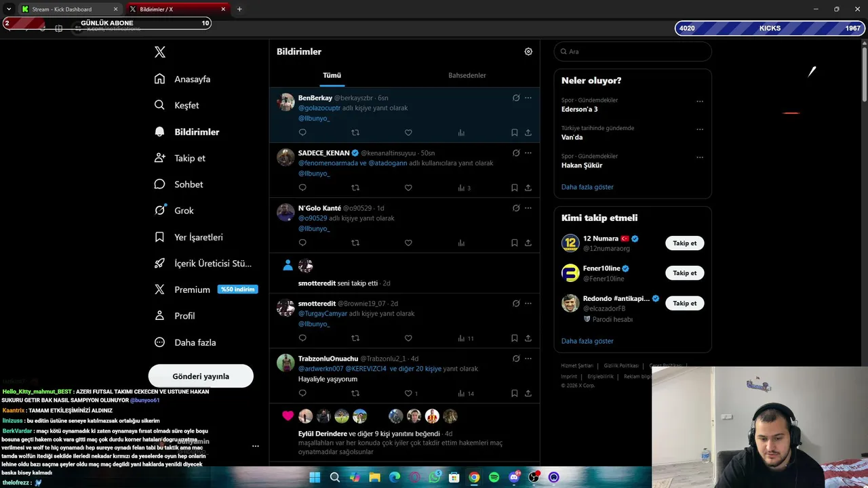Open options for Hakan Şükür trend
Screen dimensions: 868x488
coord(700,157)
